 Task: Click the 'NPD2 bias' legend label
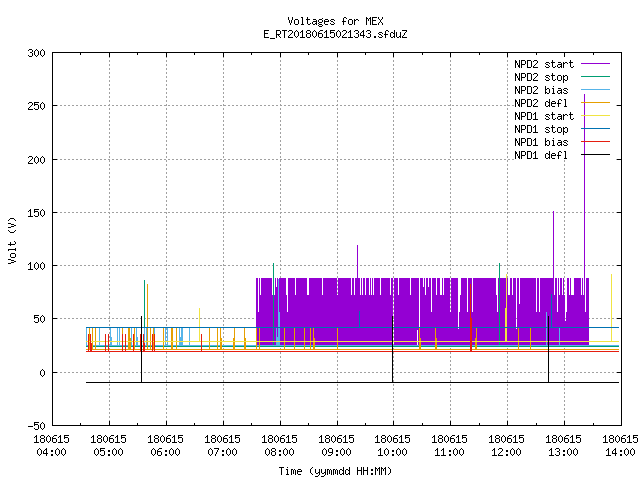(x=541, y=90)
